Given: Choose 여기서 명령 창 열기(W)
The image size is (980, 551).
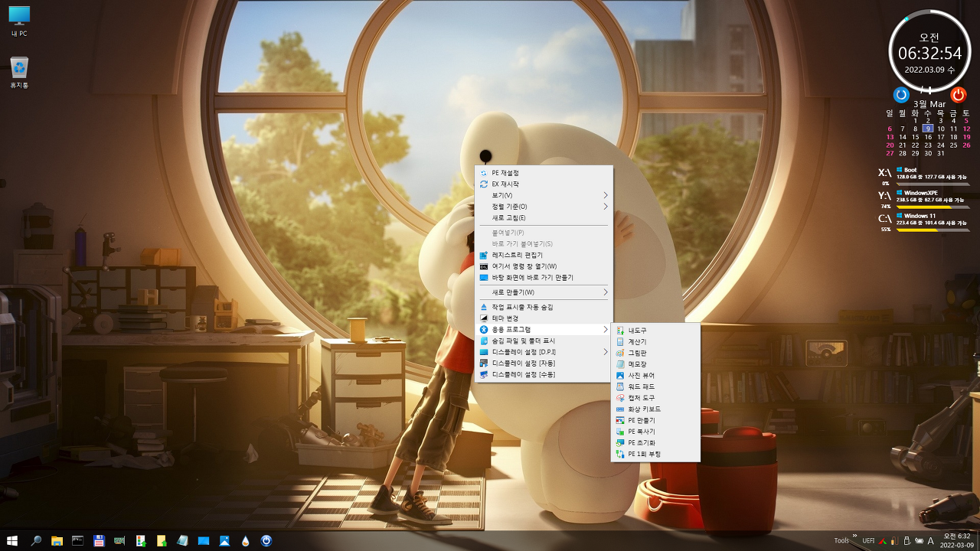Looking at the screenshot, I should [544, 266].
